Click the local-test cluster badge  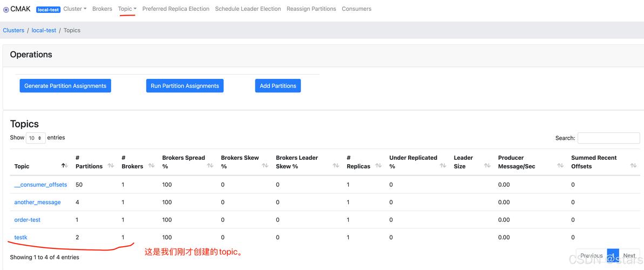pyautogui.click(x=49, y=10)
